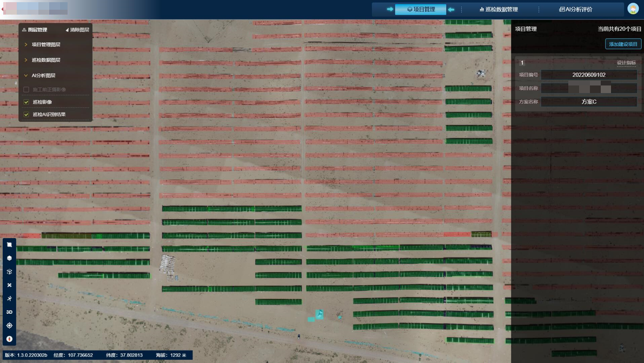644x363 pixels.
Task: Click the compass icon to reset north
Action: point(9,339)
